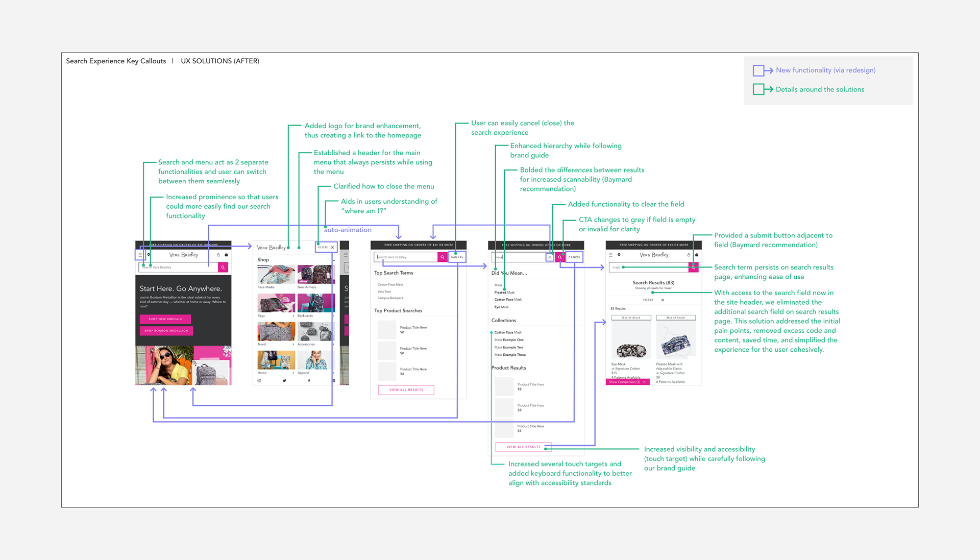980x560 pixels.
Task: Click the pink search button on homepage mockup
Action: point(223,267)
